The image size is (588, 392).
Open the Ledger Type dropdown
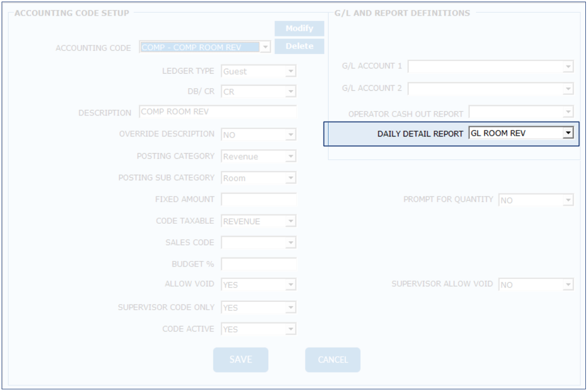[290, 71]
